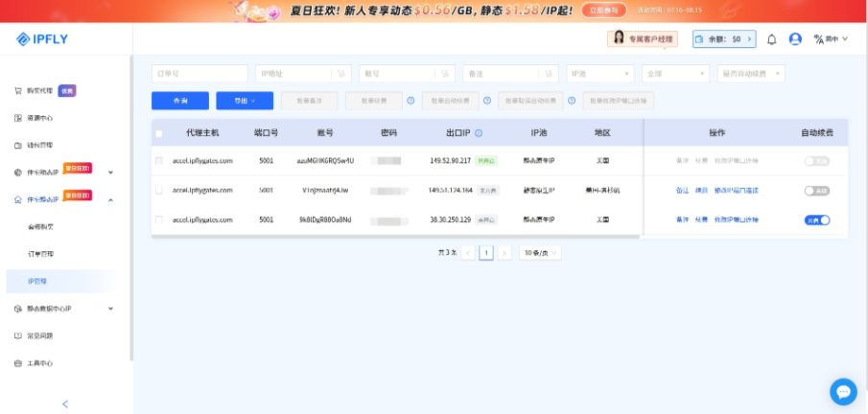Image resolution: width=868 pixels, height=414 pixels.
Task: Check the row checkbox for 149.52.90.217
Action: [x=159, y=160]
